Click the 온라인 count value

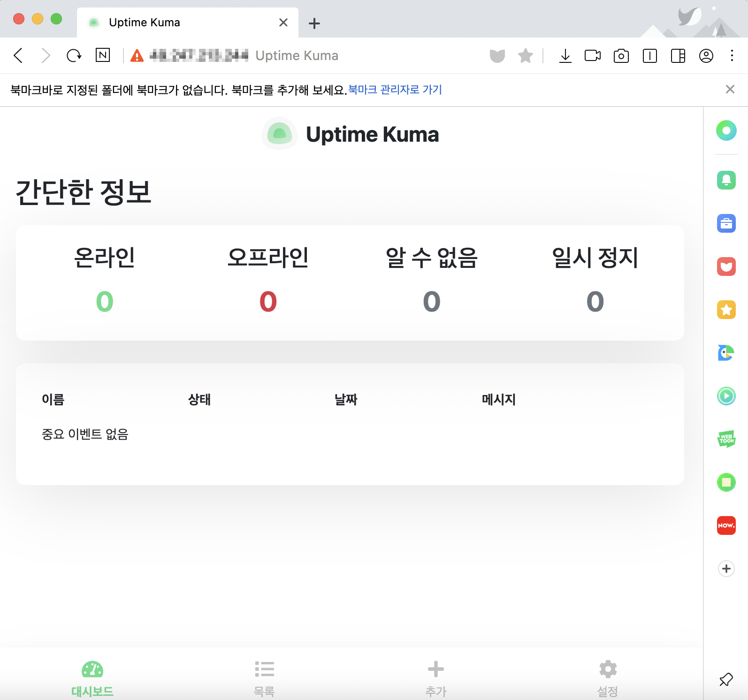pyautogui.click(x=105, y=301)
